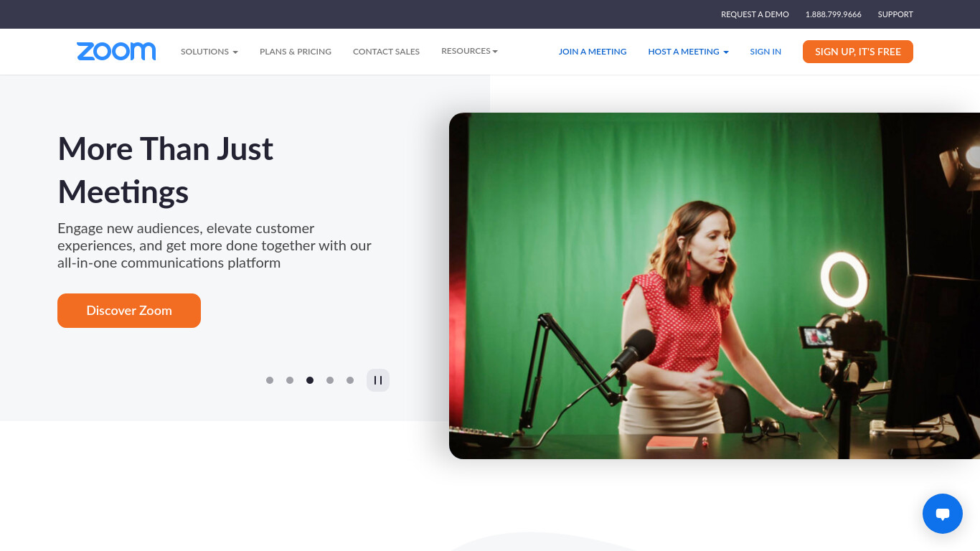This screenshot has height=551, width=980.
Task: Open the Contact Sales page
Action: 386,52
